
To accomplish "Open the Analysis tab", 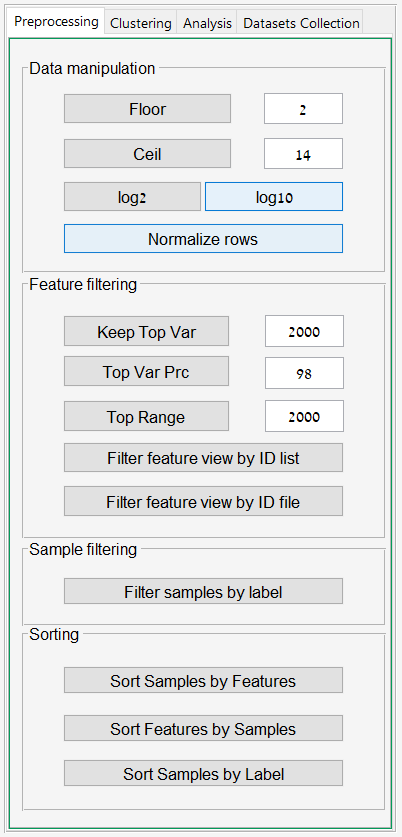I will click(x=207, y=23).
